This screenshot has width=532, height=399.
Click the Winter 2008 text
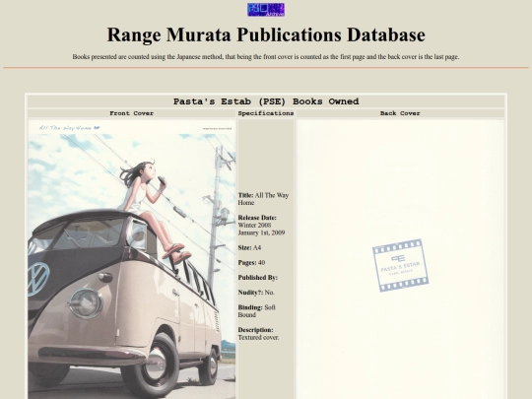(254, 225)
